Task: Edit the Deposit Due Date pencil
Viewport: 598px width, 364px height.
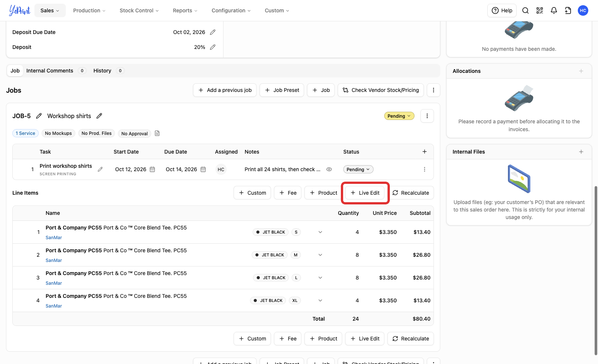Action: point(213,32)
